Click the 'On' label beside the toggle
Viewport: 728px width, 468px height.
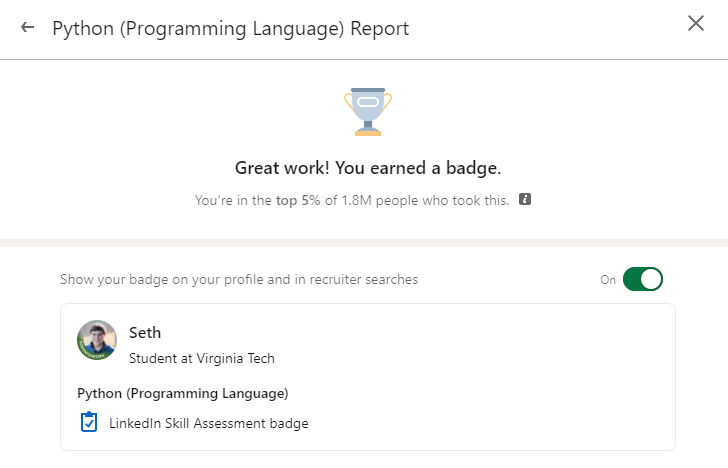[x=608, y=280]
